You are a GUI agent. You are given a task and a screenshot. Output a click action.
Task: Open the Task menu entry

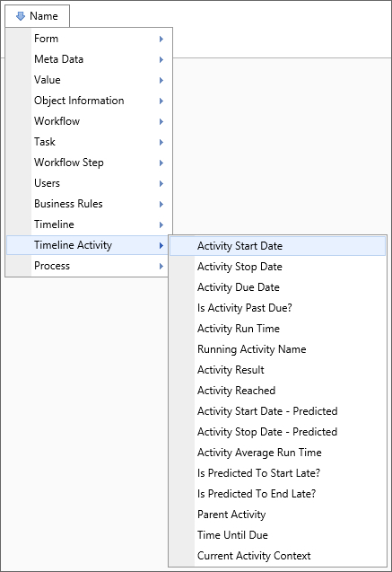[x=89, y=142]
